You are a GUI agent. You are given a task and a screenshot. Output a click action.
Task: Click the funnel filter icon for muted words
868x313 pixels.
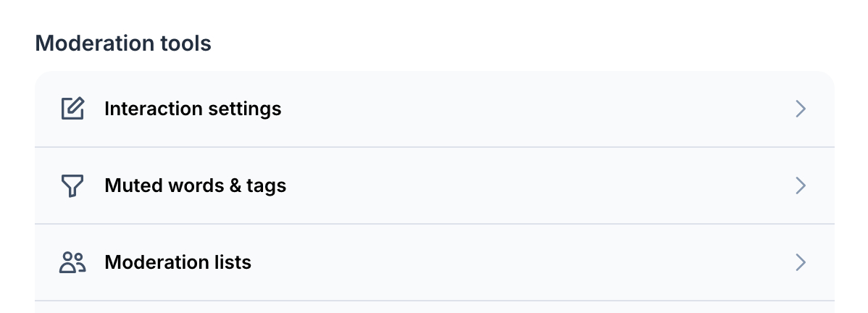click(72, 185)
